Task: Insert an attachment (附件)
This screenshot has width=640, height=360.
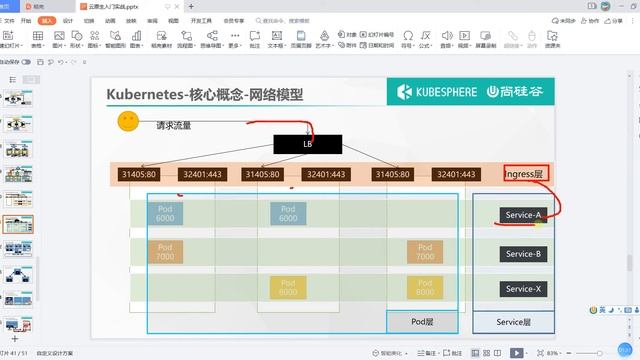Action: point(347,45)
